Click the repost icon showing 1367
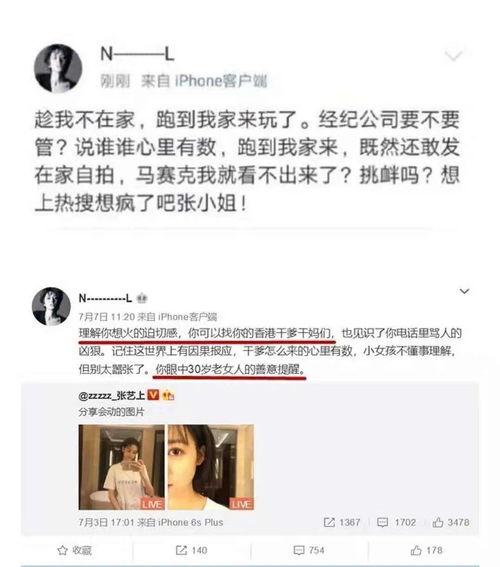 pos(329,522)
